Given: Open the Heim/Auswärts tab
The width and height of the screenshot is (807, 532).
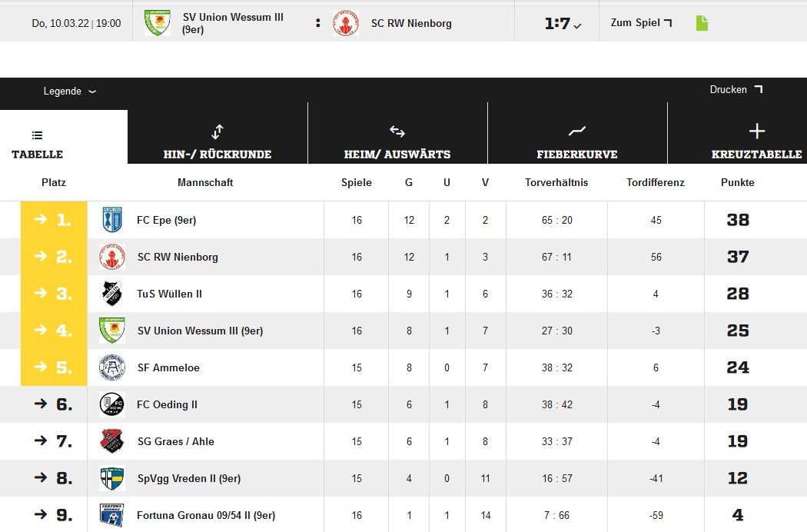Looking at the screenshot, I should (397, 142).
